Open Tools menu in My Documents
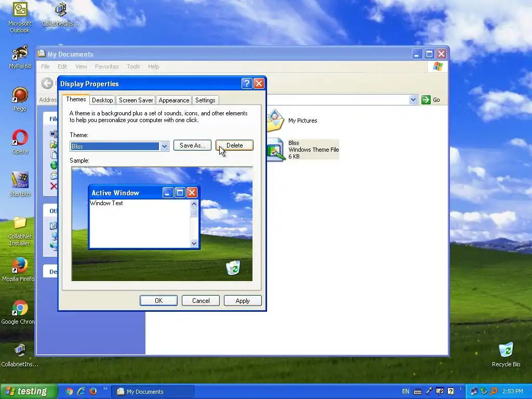 [134, 66]
